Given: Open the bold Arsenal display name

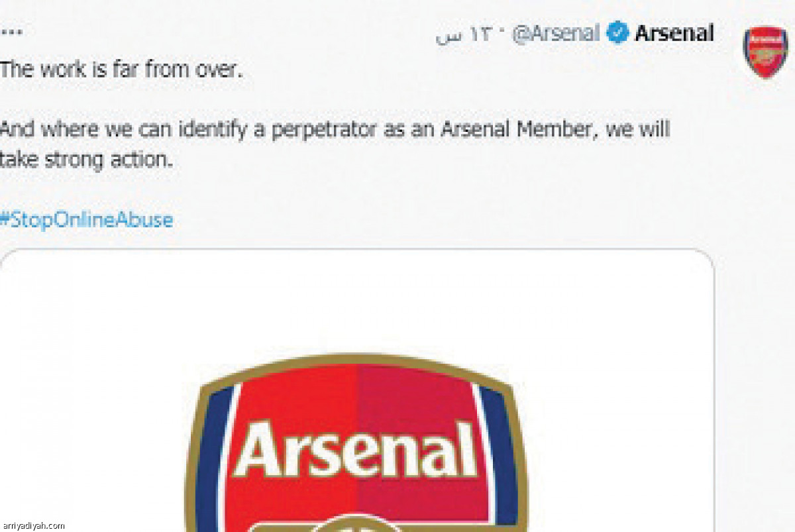Looking at the screenshot, I should pyautogui.click(x=674, y=33).
